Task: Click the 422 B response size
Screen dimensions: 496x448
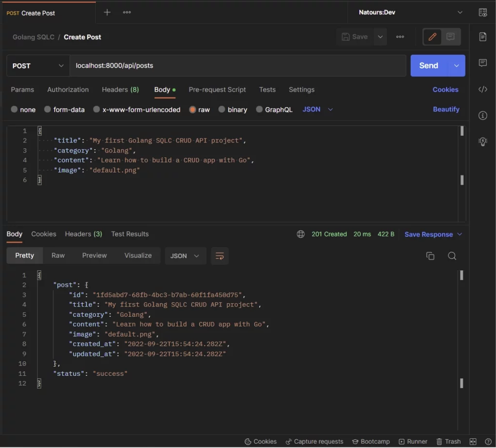Action: pos(386,234)
